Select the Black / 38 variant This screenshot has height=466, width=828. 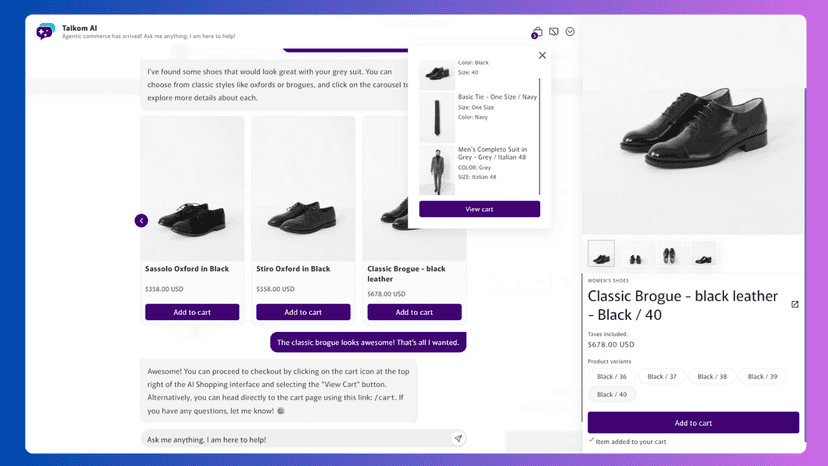point(712,377)
